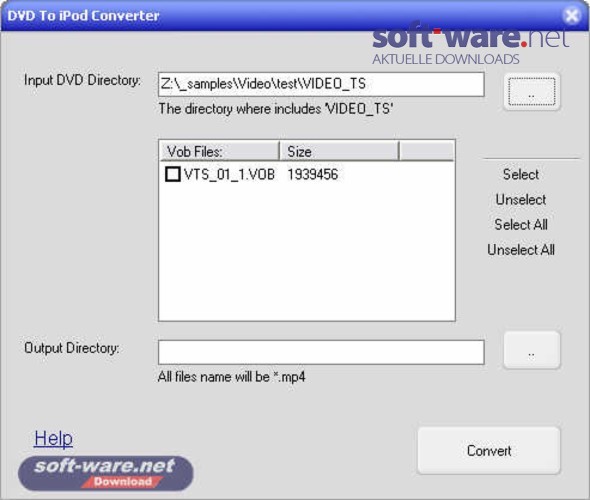Click the Select button
The width and height of the screenshot is (590, 500).
[x=521, y=175]
